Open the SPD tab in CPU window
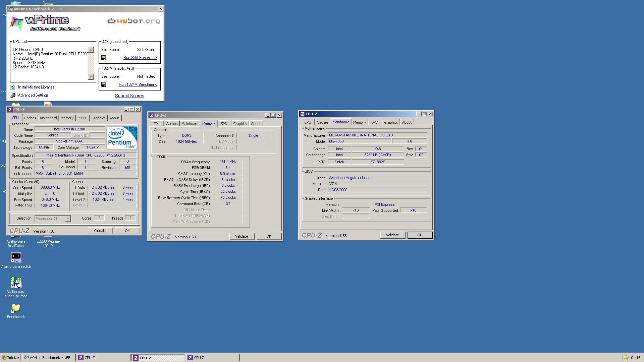This screenshot has width=644, height=362. click(82, 118)
